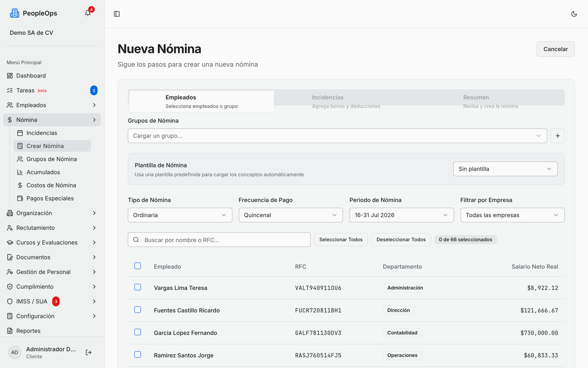The width and height of the screenshot is (588, 368).
Task: Click RFC value FUCR720811BH1
Action: coord(318,310)
